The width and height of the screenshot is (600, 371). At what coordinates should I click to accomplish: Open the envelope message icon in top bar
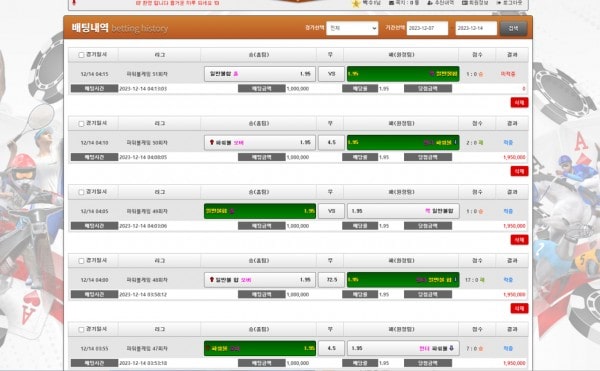pos(391,3)
